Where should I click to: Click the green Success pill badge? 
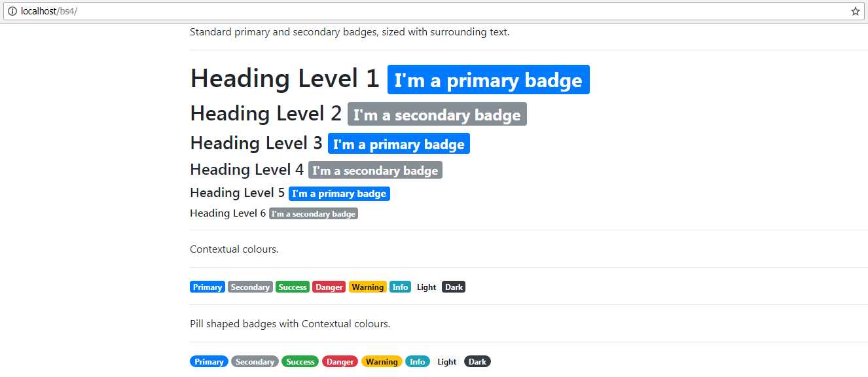300,361
